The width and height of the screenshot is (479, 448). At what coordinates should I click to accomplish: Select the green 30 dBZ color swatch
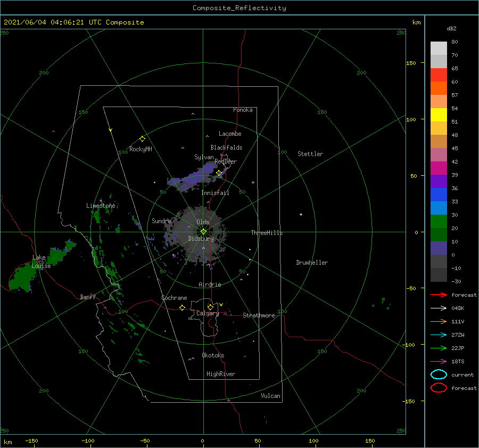pos(439,221)
